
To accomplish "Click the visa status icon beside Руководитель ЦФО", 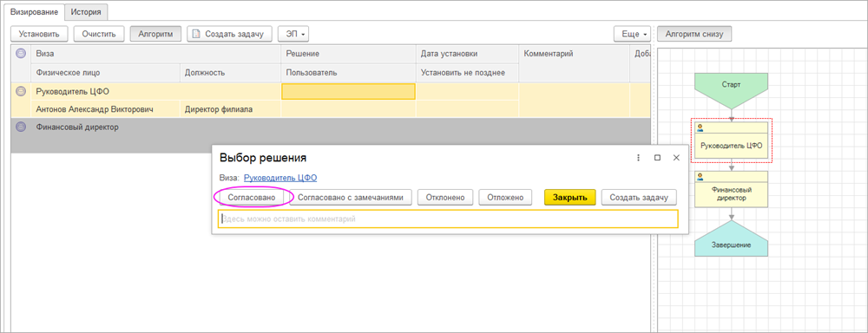I will [21, 91].
